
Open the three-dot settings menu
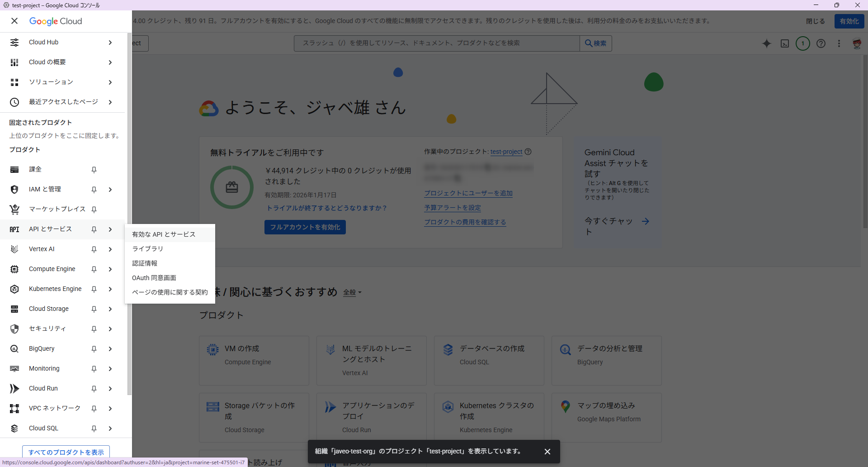coord(839,43)
